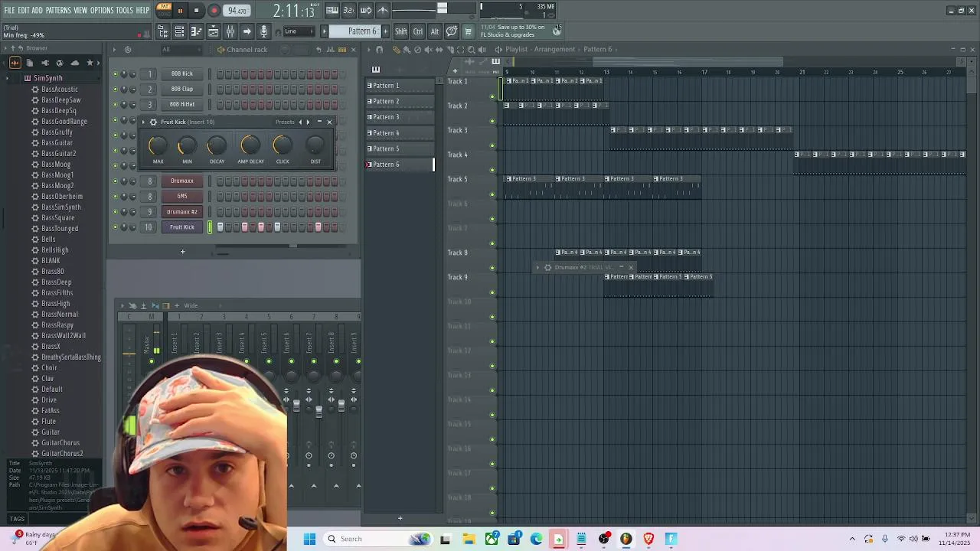
Task: Click the plus button next to Pattern 6
Action: (x=386, y=31)
